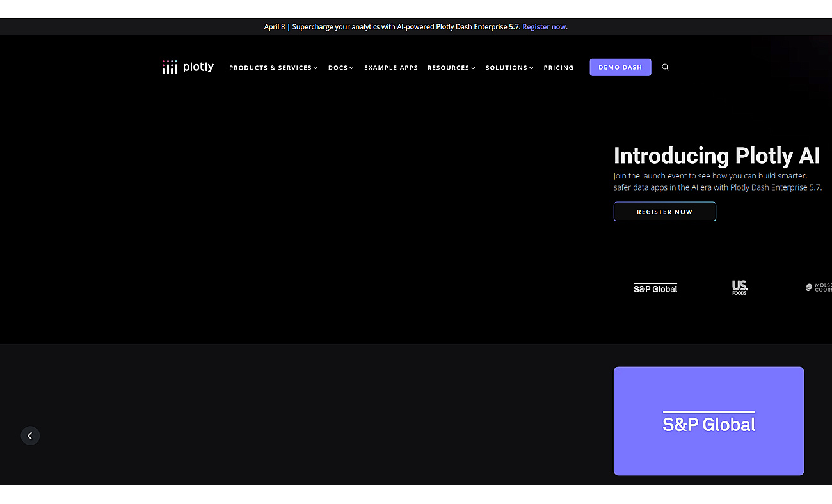
Task: Click the Plotly logo in the header
Action: coord(188,67)
